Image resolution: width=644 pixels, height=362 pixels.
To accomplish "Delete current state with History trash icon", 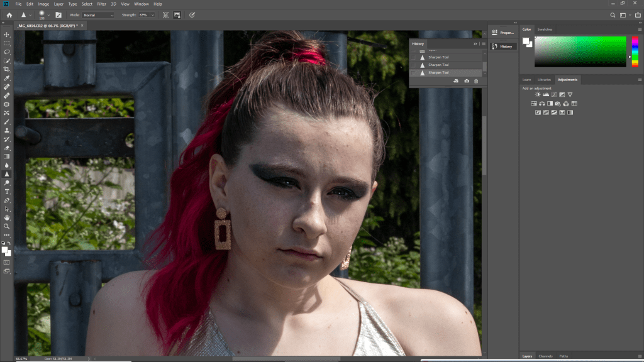I will click(x=476, y=81).
